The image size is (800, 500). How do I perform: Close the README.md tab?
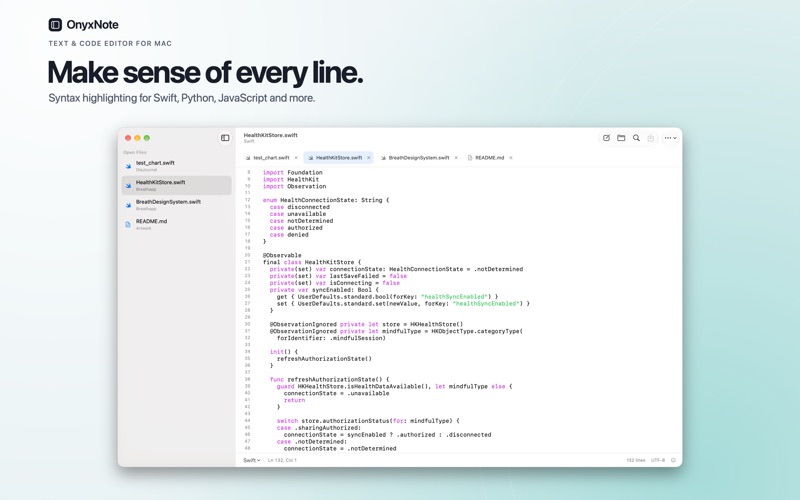click(x=511, y=158)
